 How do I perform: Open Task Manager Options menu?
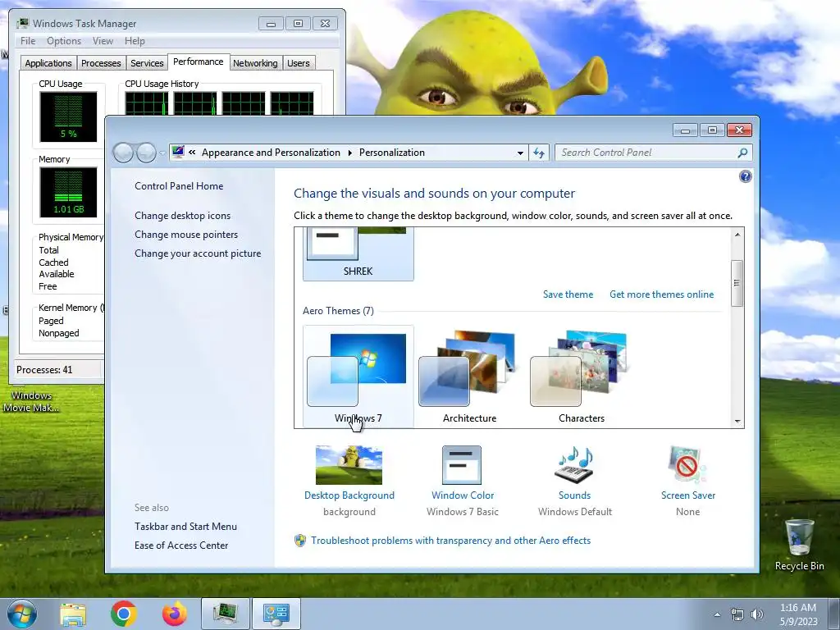[64, 41]
